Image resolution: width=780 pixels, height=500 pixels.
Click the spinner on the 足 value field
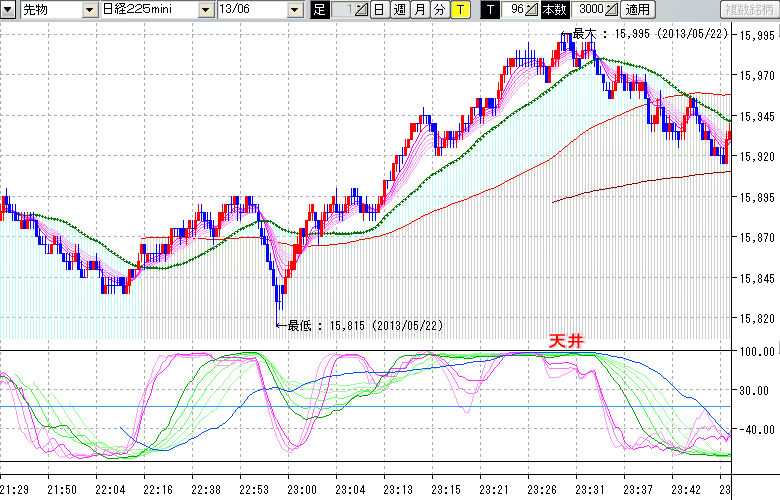361,10
